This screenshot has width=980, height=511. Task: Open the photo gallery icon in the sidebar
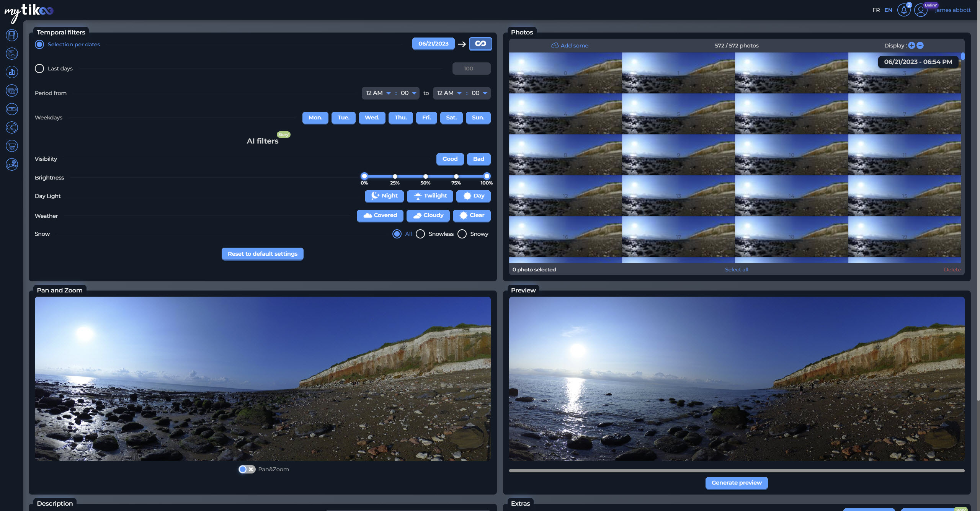(12, 54)
